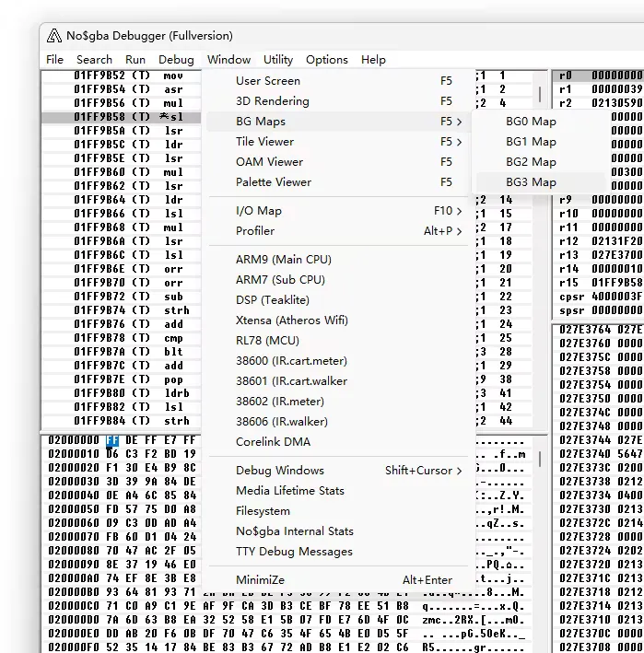The image size is (644, 653).
Task: Open the OAM Viewer window
Action: pyautogui.click(x=269, y=162)
